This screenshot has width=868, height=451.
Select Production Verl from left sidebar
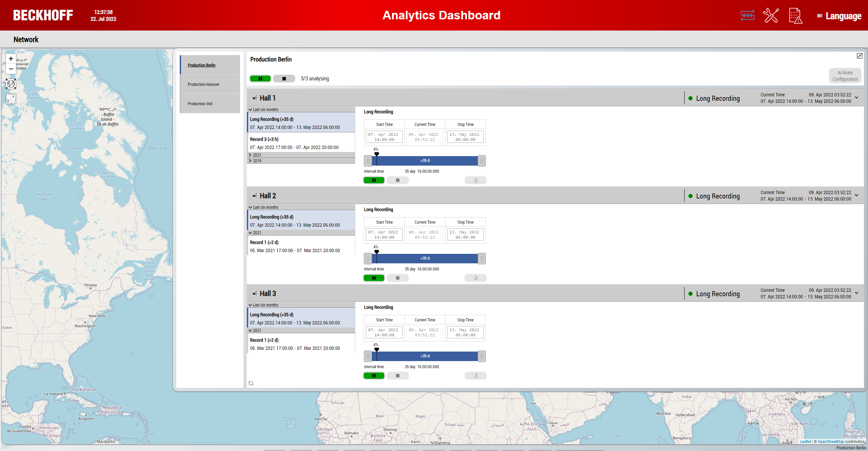(210, 104)
